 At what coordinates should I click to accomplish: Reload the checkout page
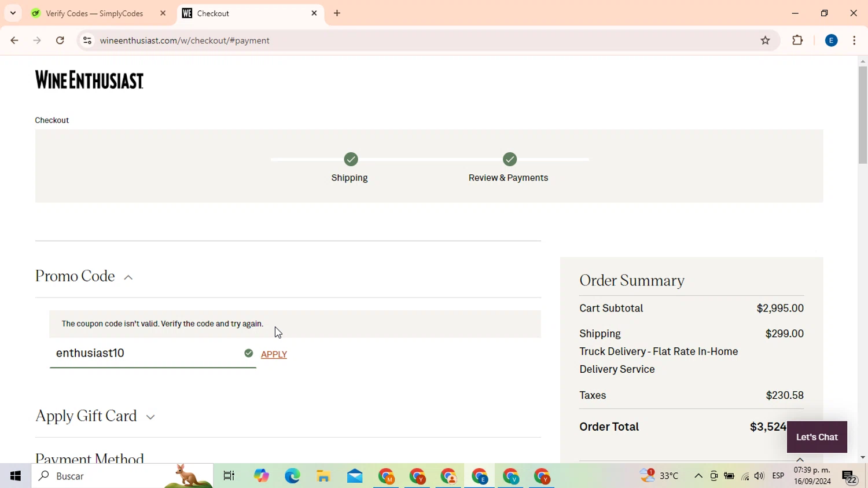click(x=60, y=41)
